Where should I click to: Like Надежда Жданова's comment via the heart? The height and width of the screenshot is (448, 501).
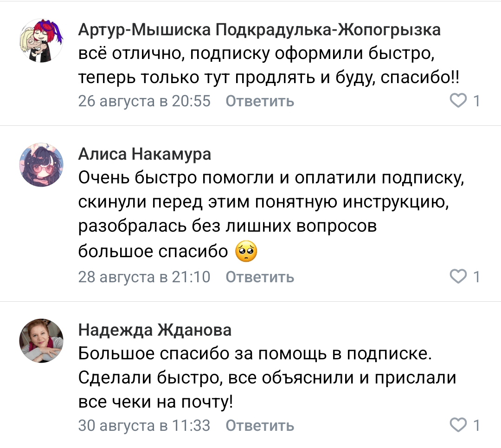[x=459, y=425]
